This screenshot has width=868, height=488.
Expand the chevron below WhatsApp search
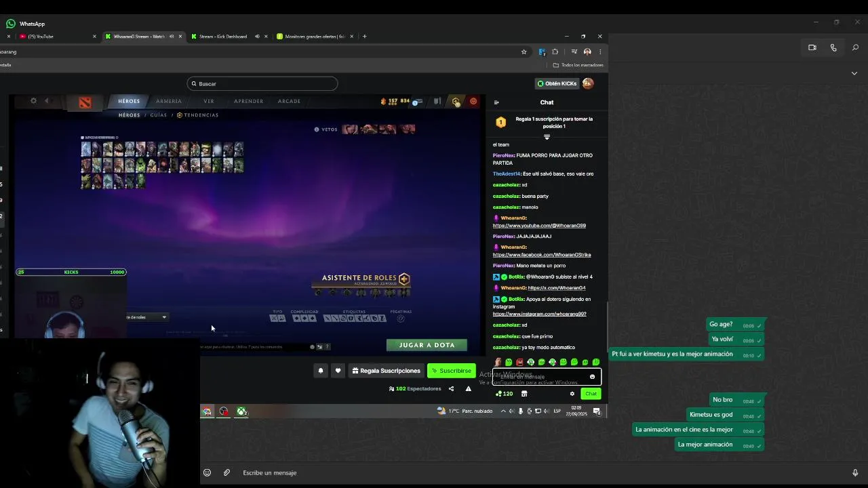854,73
